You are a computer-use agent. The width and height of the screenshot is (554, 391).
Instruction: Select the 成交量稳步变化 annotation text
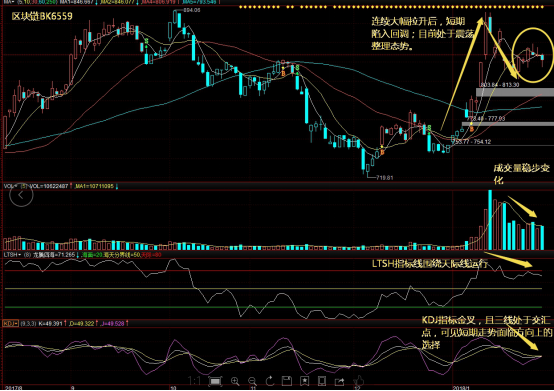[521, 174]
